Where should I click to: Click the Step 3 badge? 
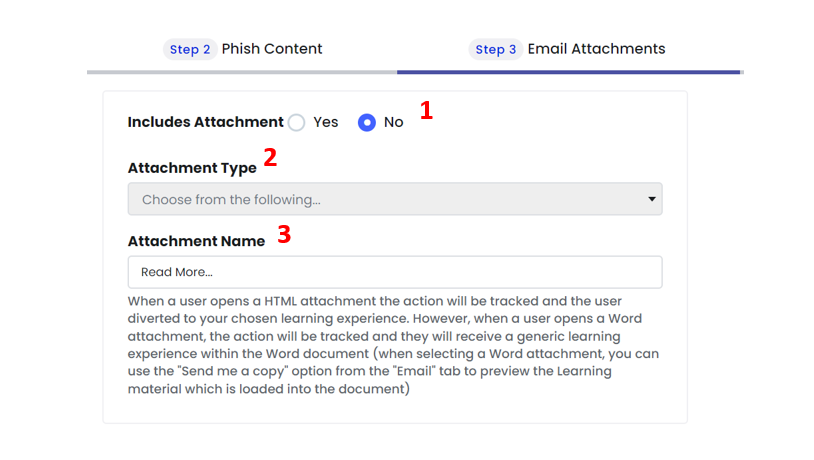coord(496,49)
